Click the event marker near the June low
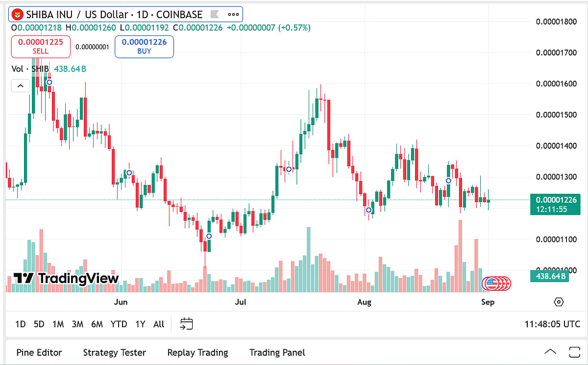Viewport: 588px width, 365px height. pos(209,236)
